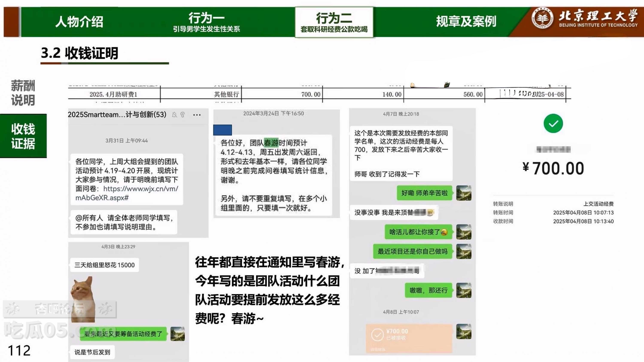Click avatar next to 好嘞 师弟辛苦啦
Screen dimensions: 644x362
click(x=464, y=193)
